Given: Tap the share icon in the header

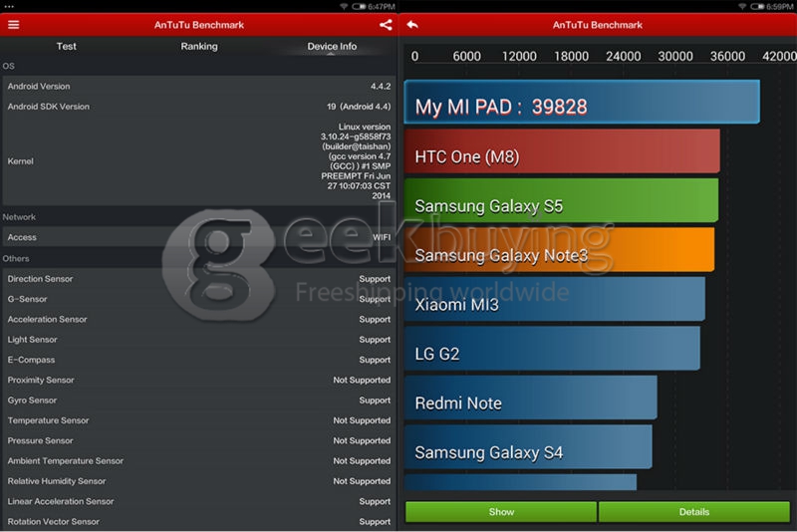Looking at the screenshot, I should pos(386,25).
